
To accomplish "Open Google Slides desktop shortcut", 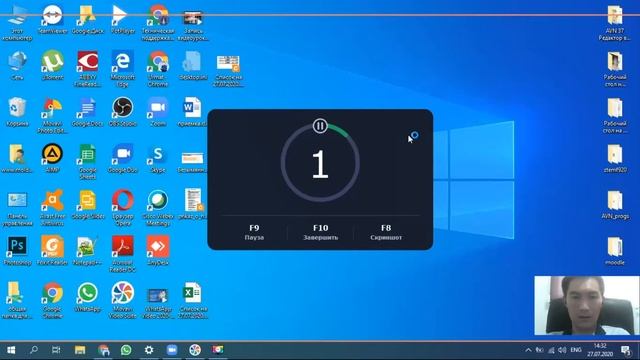I will click(x=87, y=204).
